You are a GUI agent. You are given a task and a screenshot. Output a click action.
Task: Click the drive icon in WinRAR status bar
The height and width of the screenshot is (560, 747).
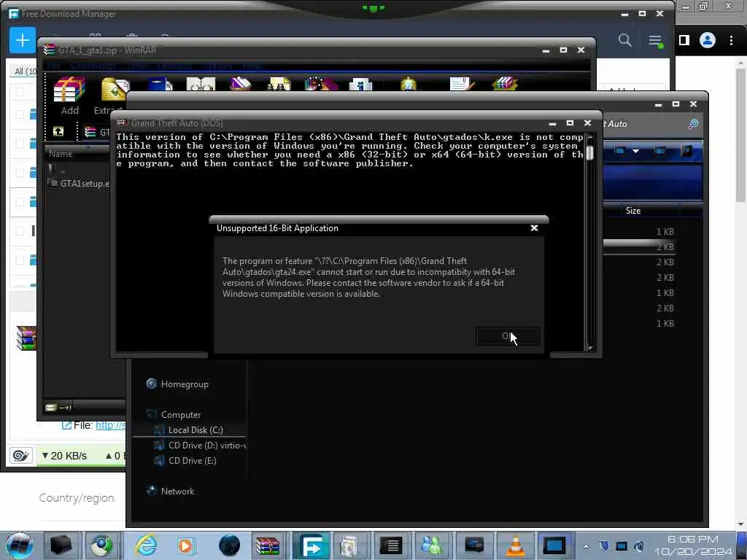[51, 407]
